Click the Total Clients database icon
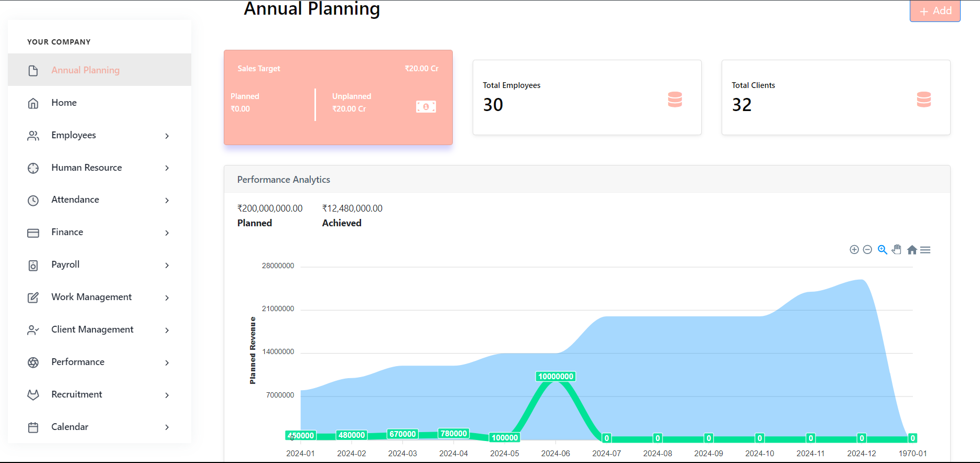This screenshot has height=463, width=980. click(x=924, y=100)
